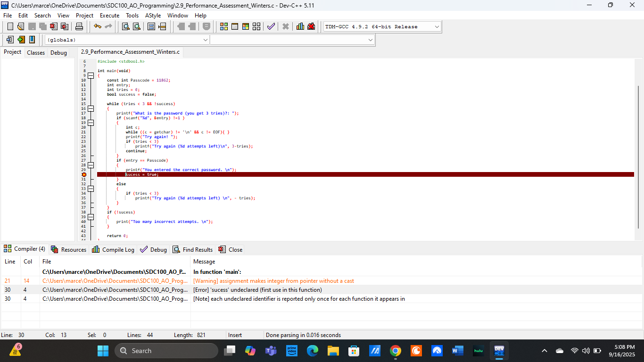Run the program from the toolbar
Viewport: 644px width, 362px height.
click(235, 26)
